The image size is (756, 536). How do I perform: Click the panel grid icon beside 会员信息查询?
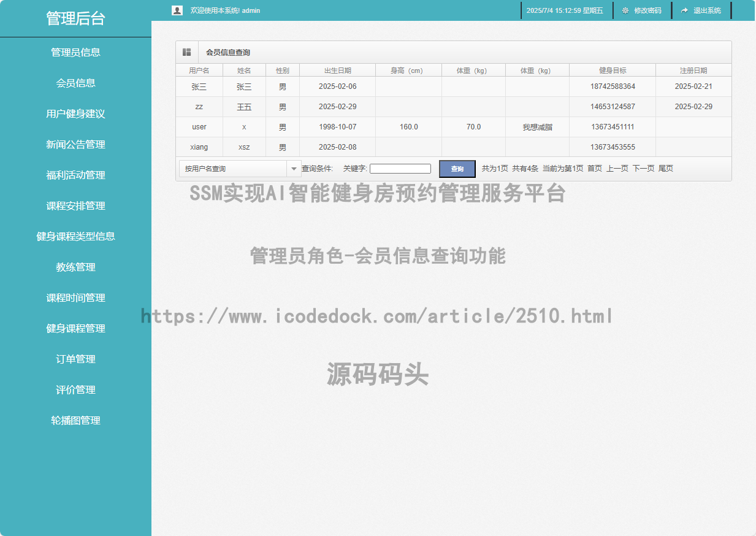click(x=187, y=52)
